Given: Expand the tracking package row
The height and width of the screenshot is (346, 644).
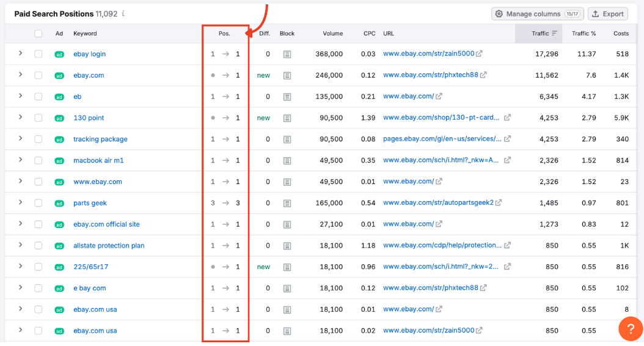Looking at the screenshot, I should pyautogui.click(x=20, y=139).
